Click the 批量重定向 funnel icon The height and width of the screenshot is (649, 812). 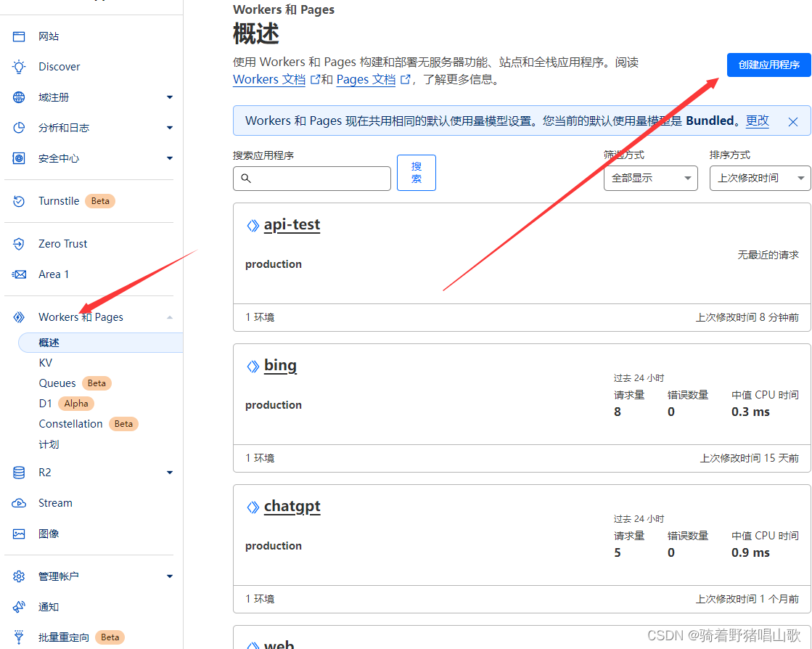19,637
